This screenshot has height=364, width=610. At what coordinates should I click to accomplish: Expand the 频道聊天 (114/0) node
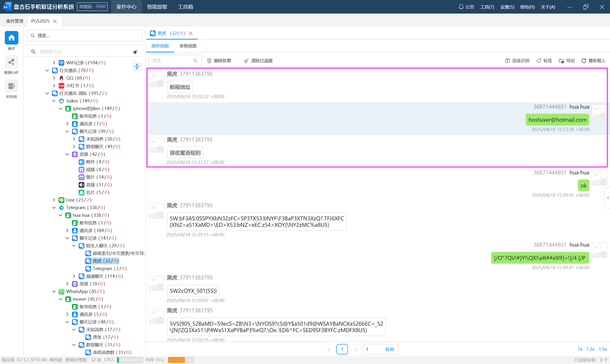[74, 276]
